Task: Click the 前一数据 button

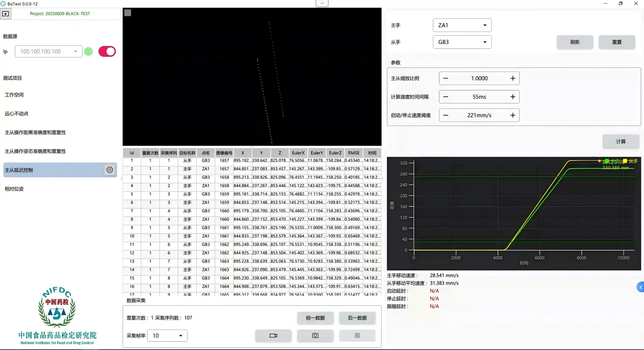Action: (315, 318)
